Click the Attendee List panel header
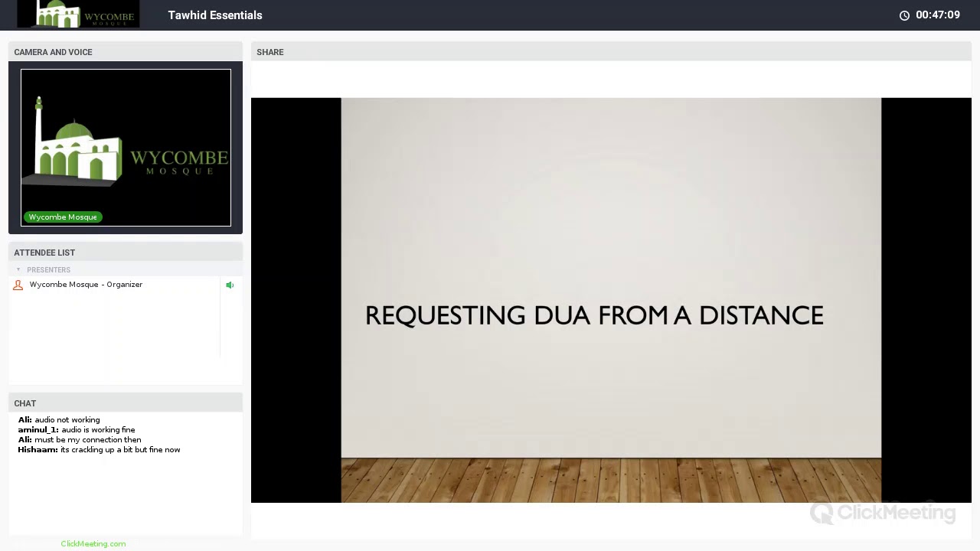The height and width of the screenshot is (551, 980). click(126, 253)
